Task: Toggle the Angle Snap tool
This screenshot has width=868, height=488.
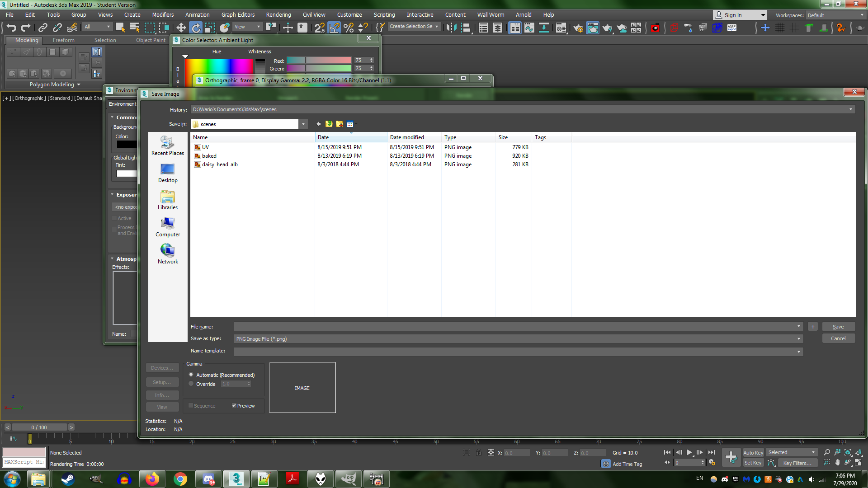Action: click(x=334, y=28)
